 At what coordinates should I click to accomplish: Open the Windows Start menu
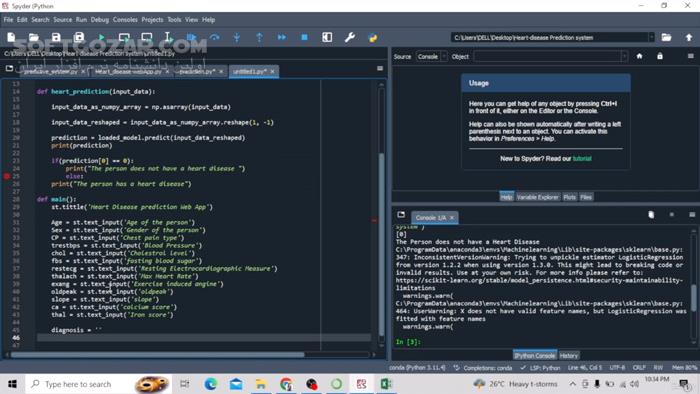point(12,384)
